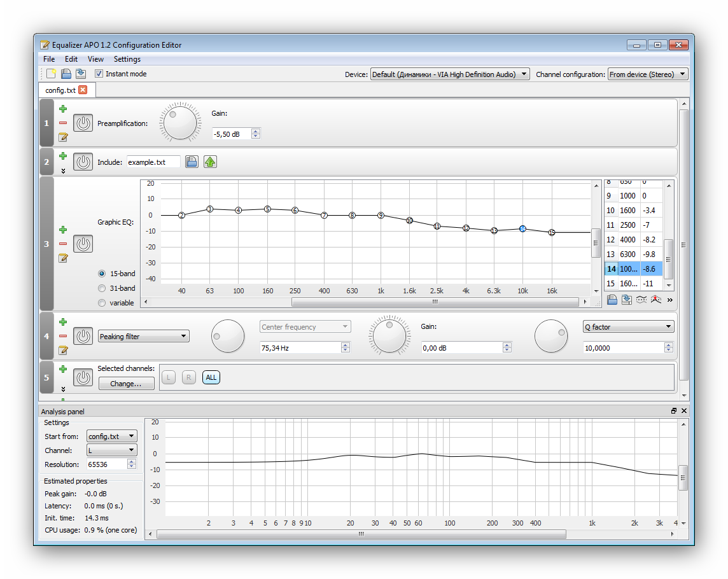Click the Preamplification gain dial
This screenshot has height=579, width=728.
180,122
